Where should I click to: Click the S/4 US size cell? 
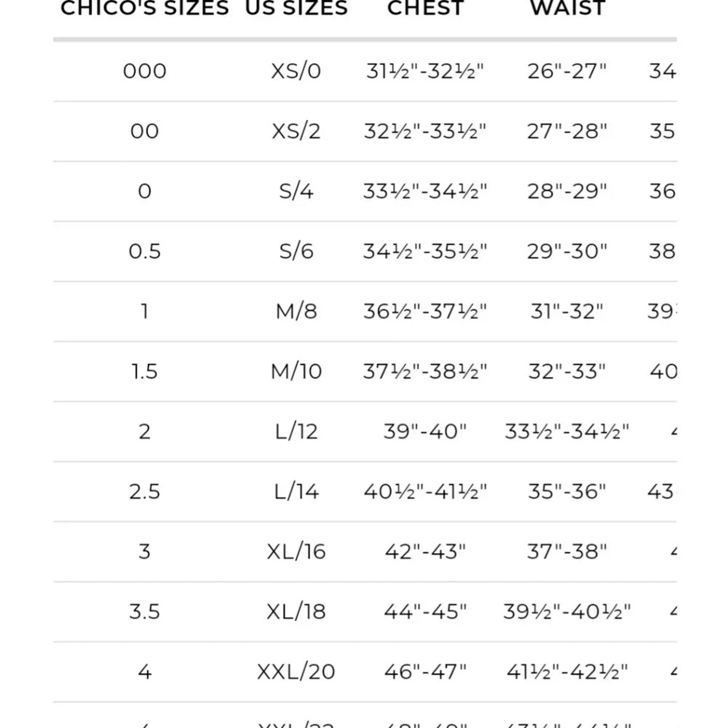click(296, 191)
